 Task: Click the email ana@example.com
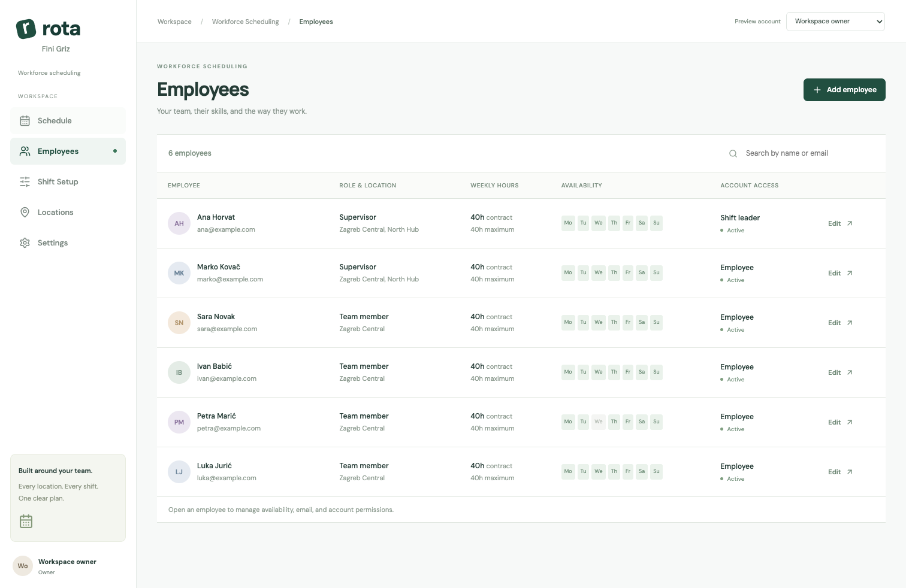click(x=226, y=229)
